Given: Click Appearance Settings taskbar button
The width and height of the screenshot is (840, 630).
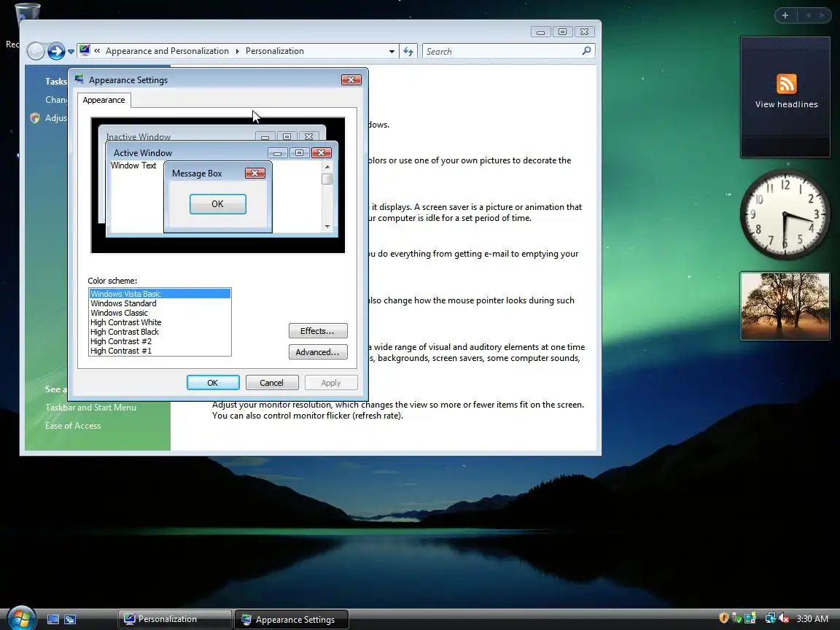Looking at the screenshot, I should [292, 619].
